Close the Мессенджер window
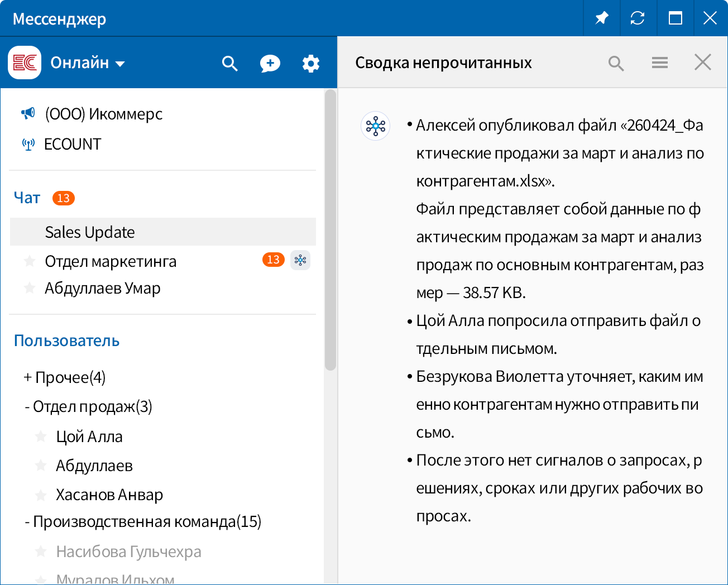 tap(710, 18)
